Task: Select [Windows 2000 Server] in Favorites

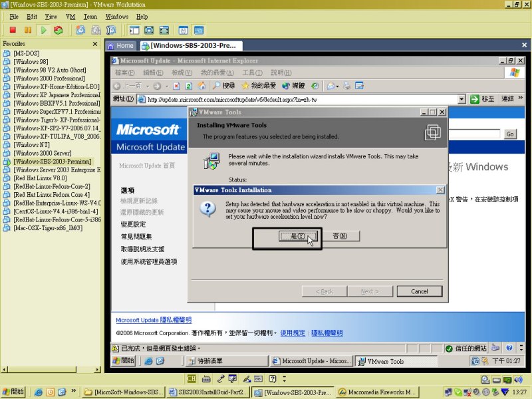Action: pyautogui.click(x=43, y=153)
